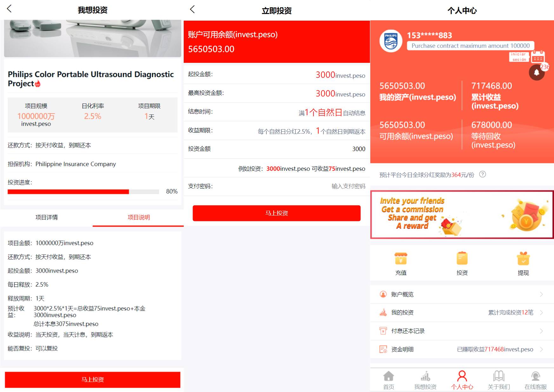Tap 预计平台今日全球分红奖励为364元/份 text
This screenshot has width=554, height=392.
pyautogui.click(x=426, y=175)
